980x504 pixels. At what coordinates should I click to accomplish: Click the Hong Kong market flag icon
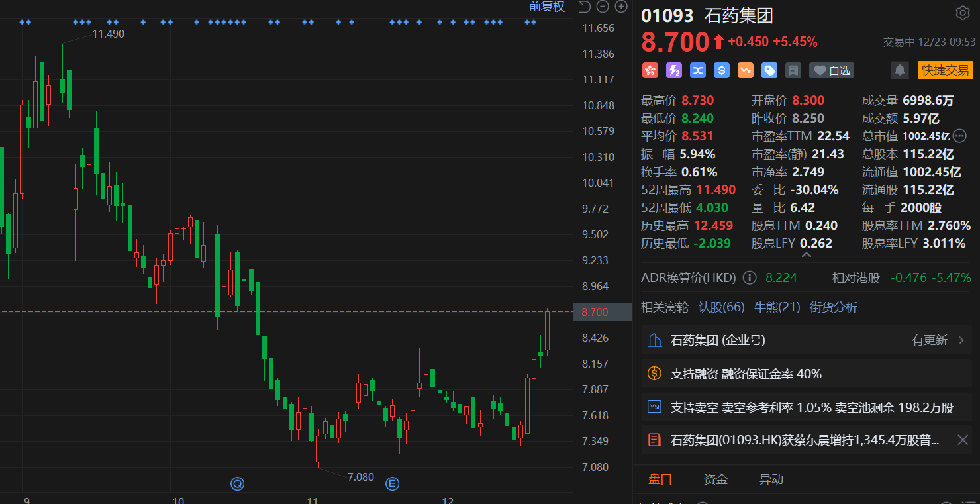[x=650, y=70]
